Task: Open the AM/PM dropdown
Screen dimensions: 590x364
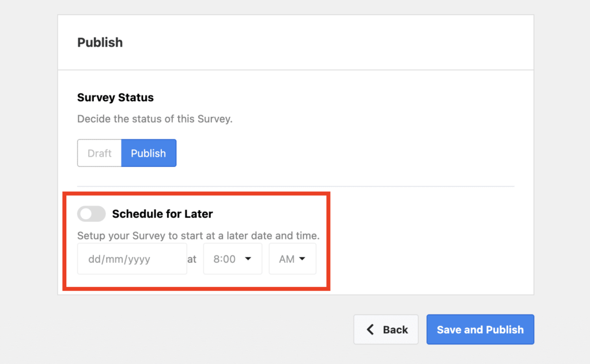Action: point(292,259)
